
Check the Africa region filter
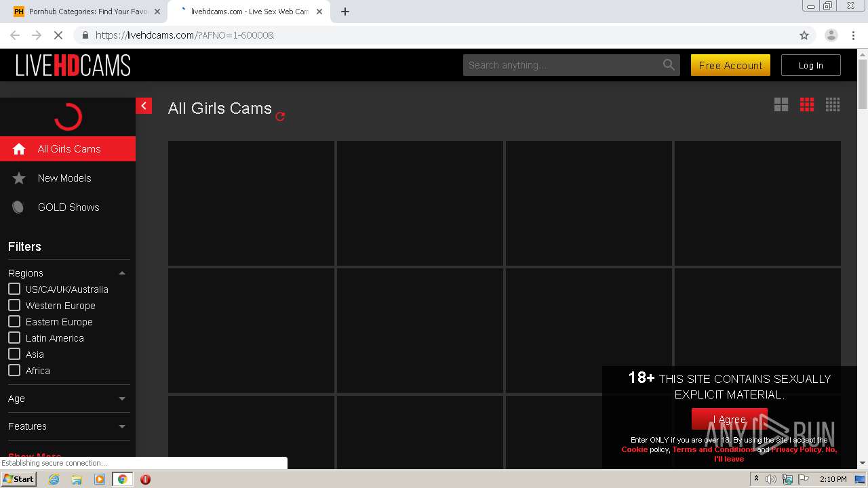[14, 371]
